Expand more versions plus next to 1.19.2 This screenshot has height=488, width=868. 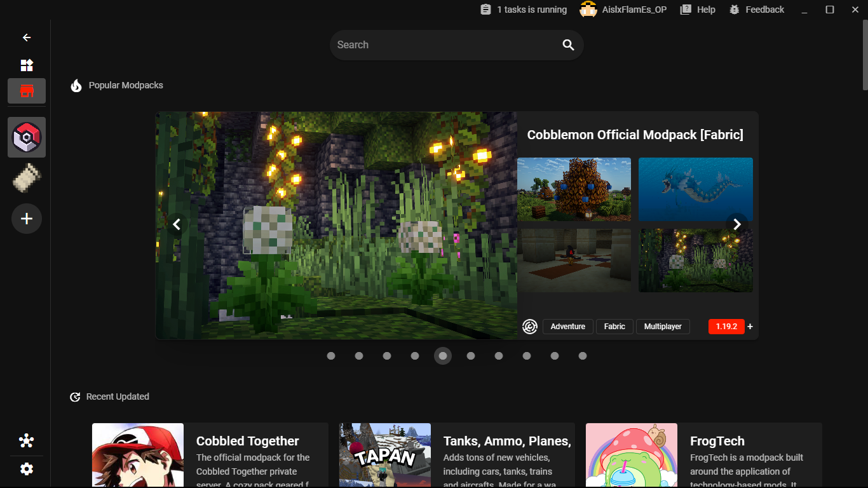pos(750,327)
